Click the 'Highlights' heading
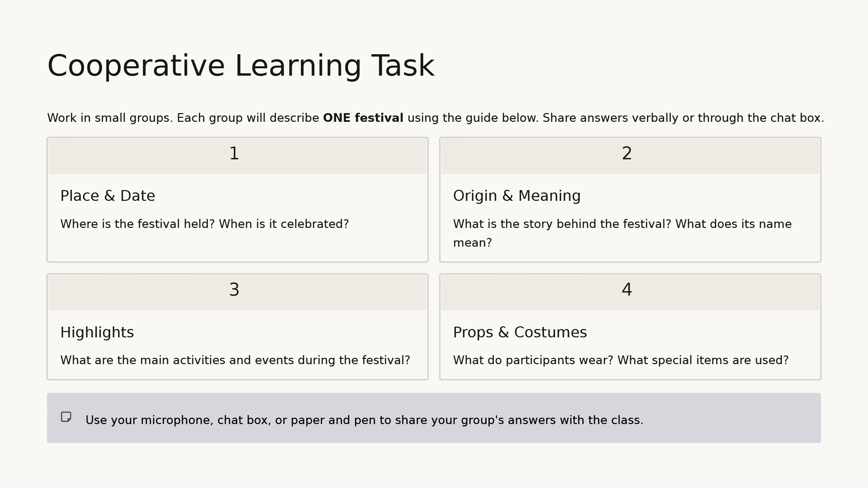Viewport: 868px width, 488px height. point(97,332)
